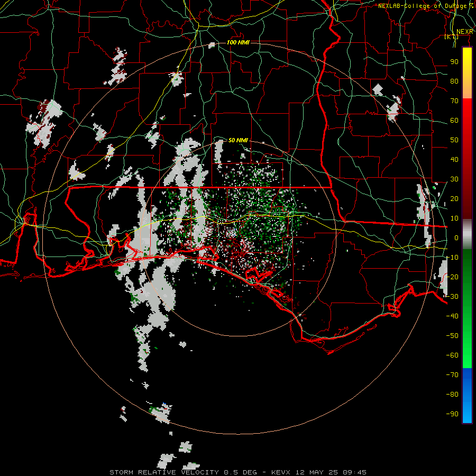Click the -30 value on the velocity scale

[452, 297]
